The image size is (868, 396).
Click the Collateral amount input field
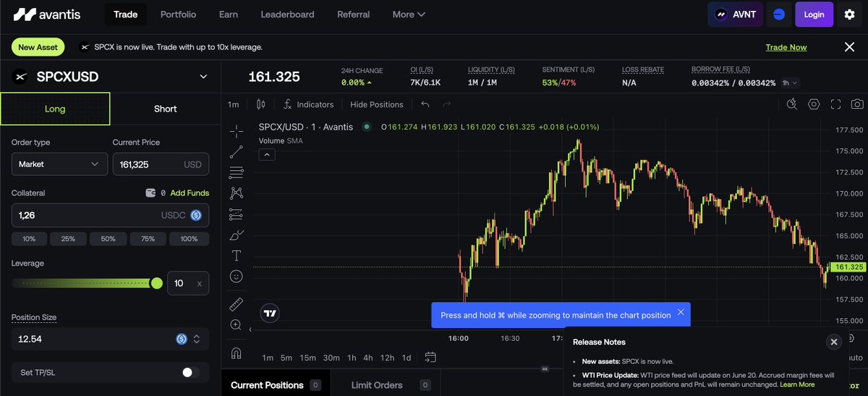tap(110, 215)
